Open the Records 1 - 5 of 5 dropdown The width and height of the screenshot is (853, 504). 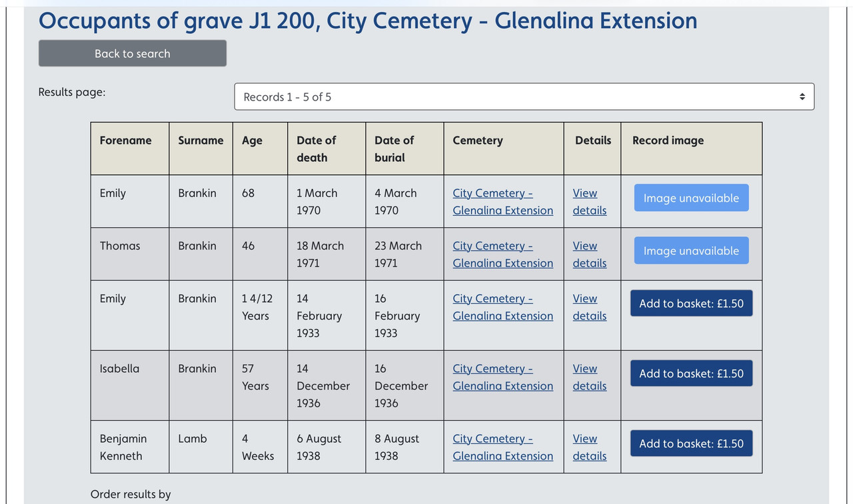(x=524, y=97)
